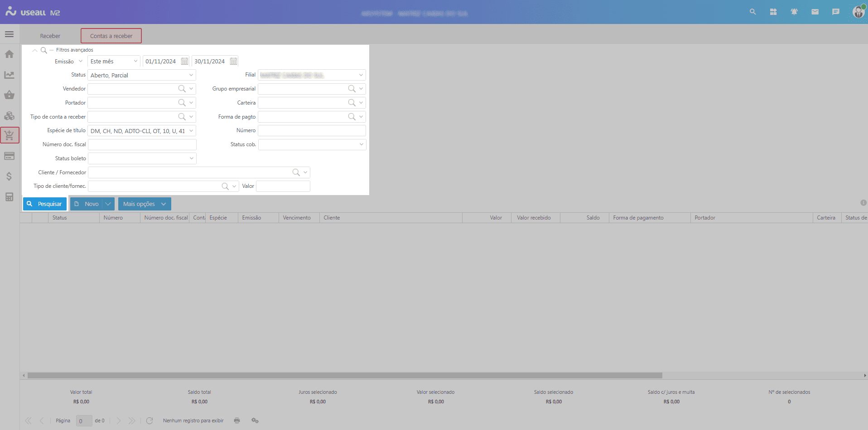Screen dimensions: 868x430
Task: Switch to the Receber tab
Action: coord(50,36)
